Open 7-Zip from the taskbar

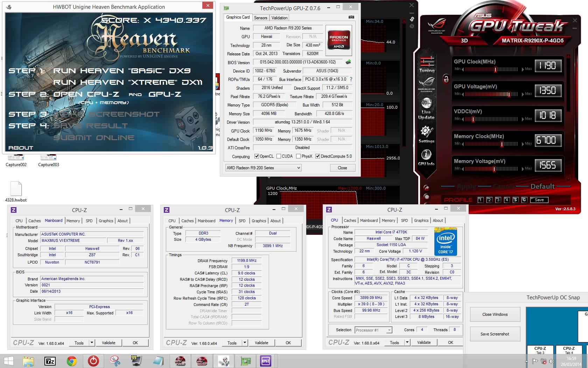point(50,361)
